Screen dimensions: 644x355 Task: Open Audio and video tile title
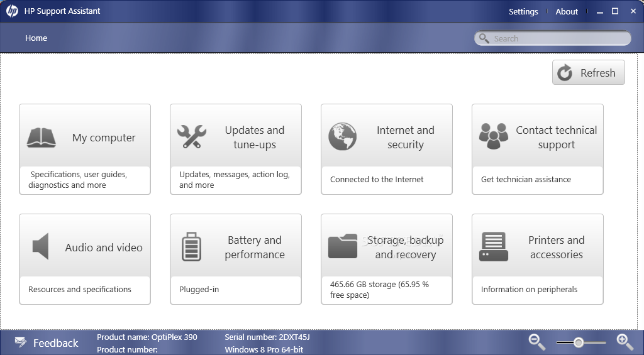pyautogui.click(x=104, y=248)
